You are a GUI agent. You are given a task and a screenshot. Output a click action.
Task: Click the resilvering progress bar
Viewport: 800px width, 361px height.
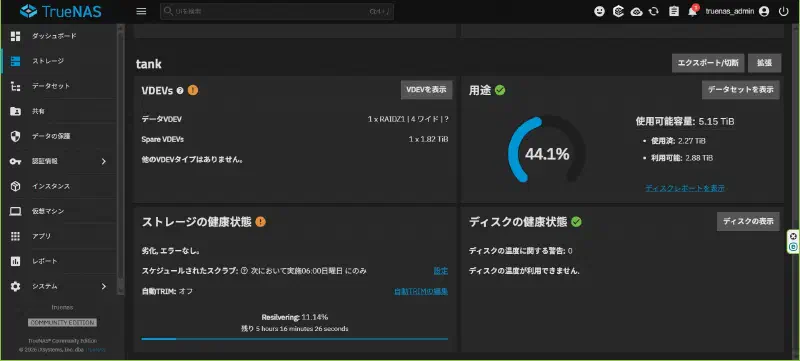pos(295,339)
